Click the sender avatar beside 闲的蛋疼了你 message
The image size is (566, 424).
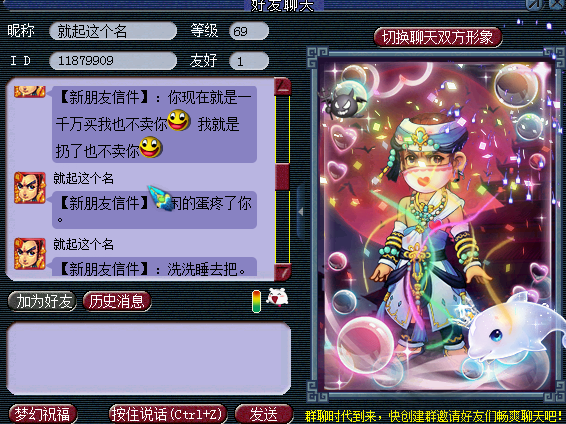point(30,188)
